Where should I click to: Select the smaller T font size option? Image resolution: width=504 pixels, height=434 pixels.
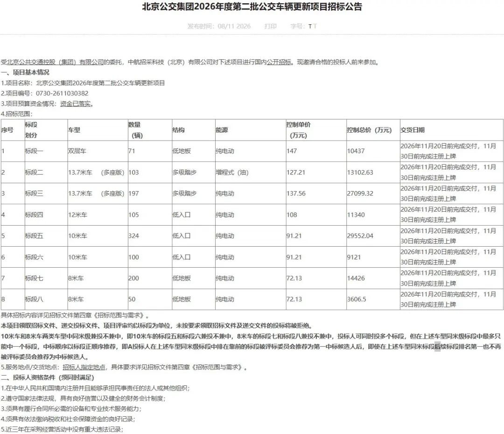310,26
